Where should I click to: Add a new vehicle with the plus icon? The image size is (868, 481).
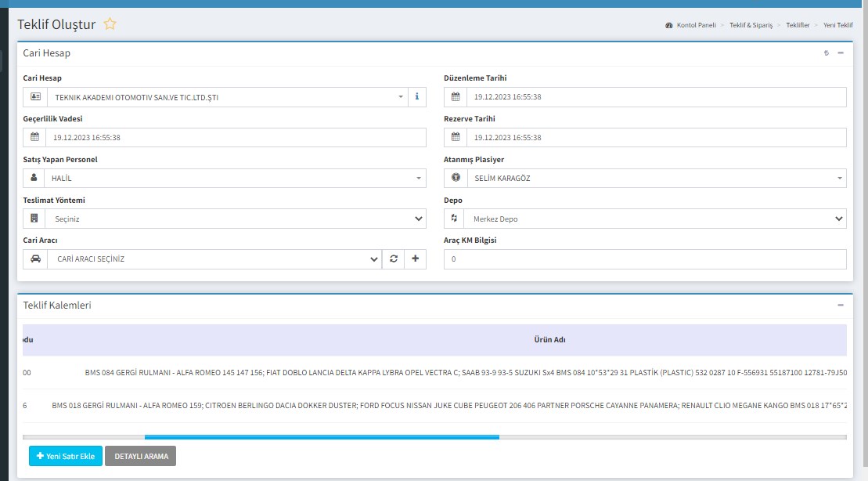416,259
